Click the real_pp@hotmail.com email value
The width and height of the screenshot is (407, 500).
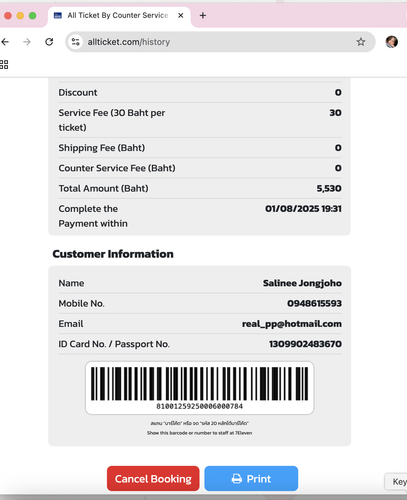292,324
